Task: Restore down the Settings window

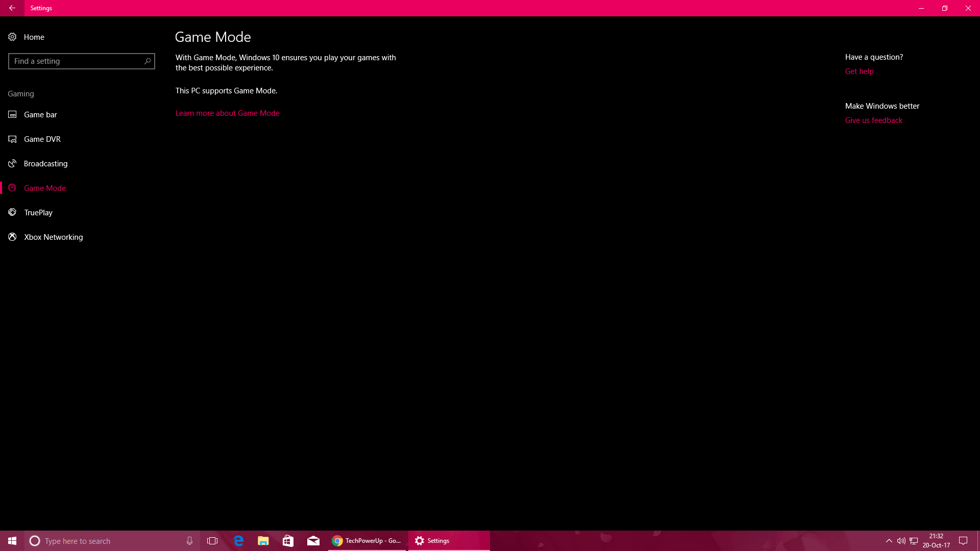Action: [945, 8]
